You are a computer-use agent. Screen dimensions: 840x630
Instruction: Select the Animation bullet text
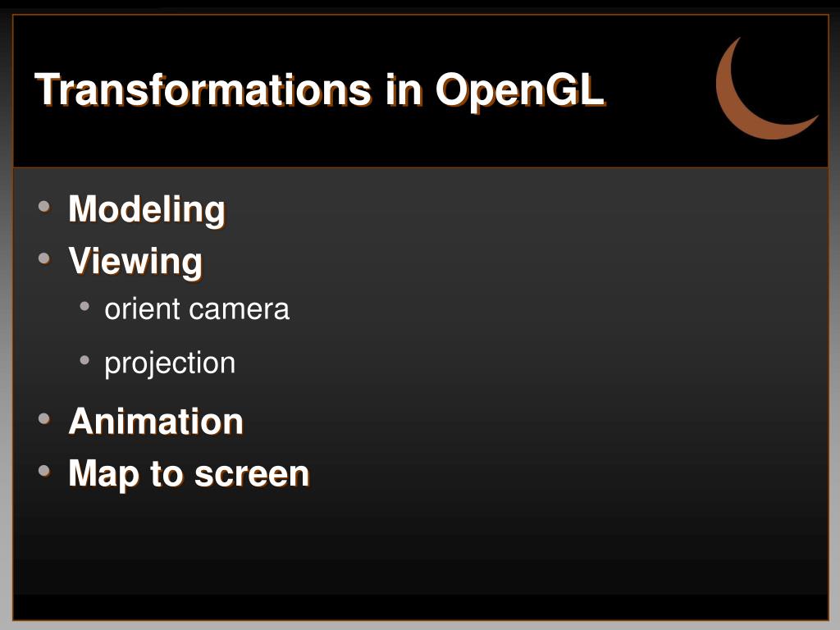coord(156,421)
